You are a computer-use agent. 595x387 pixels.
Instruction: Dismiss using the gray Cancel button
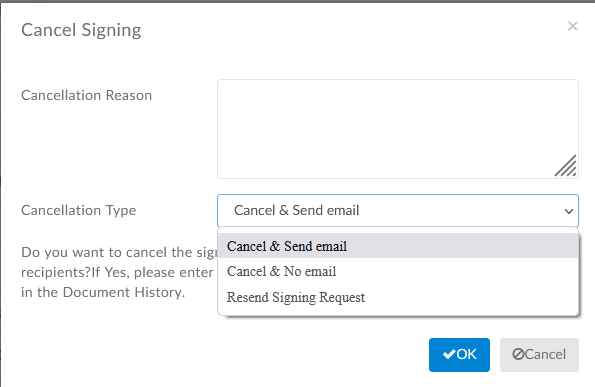click(x=539, y=355)
